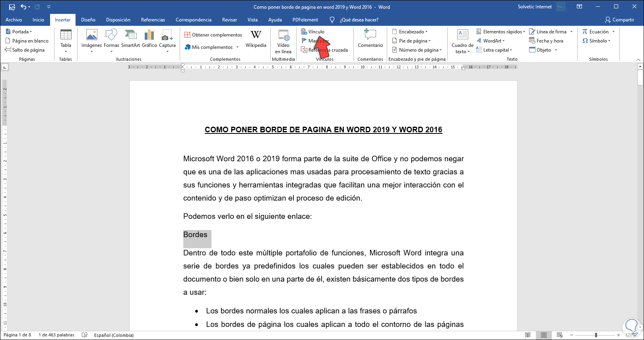The width and height of the screenshot is (644, 340).
Task: Open the Formas shapes gallery
Action: point(111,41)
